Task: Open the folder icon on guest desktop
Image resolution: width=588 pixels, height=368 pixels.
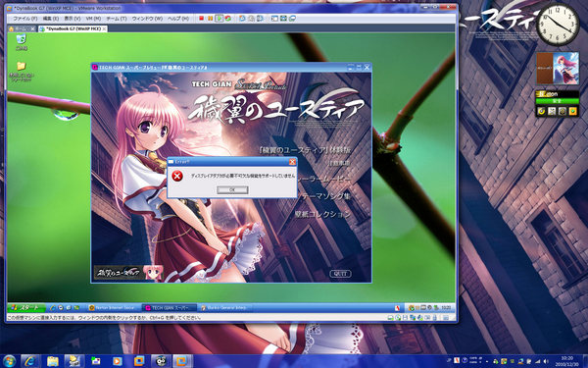Action: [22, 72]
